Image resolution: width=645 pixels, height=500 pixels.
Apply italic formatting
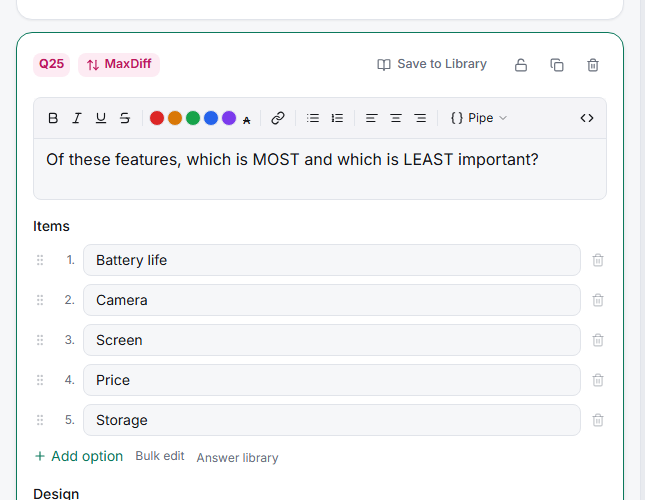point(77,118)
